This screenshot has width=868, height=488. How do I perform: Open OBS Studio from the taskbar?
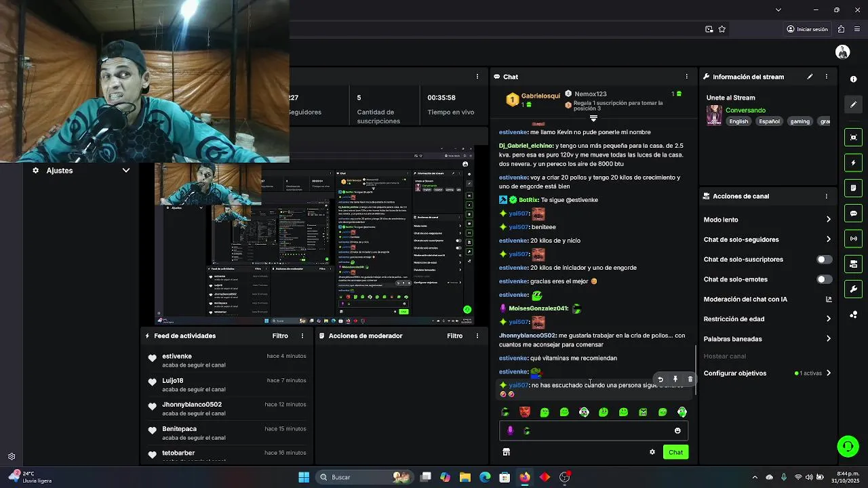pos(565,477)
